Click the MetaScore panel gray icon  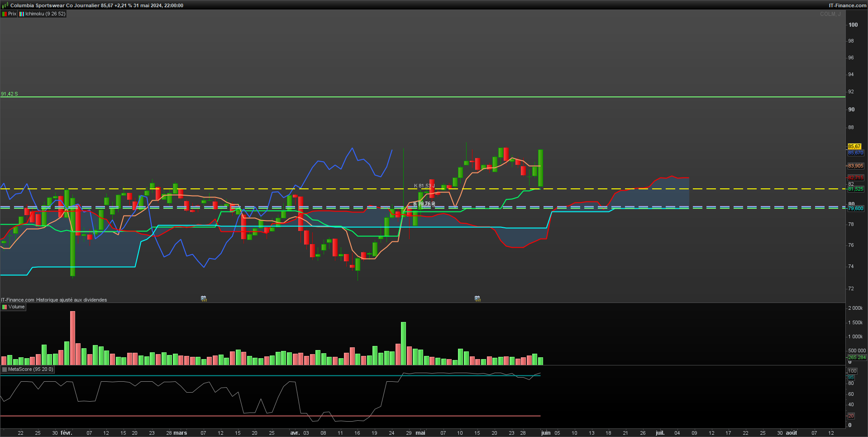[x=5, y=370]
